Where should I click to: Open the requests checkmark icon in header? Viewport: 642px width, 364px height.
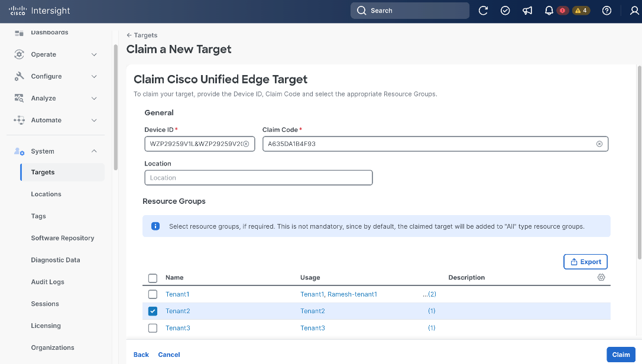click(x=505, y=11)
